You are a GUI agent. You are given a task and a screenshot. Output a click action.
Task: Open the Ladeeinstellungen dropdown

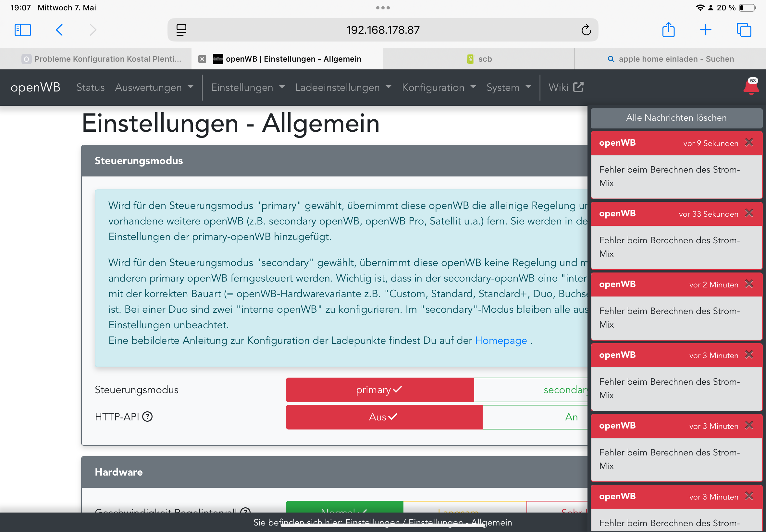(343, 87)
